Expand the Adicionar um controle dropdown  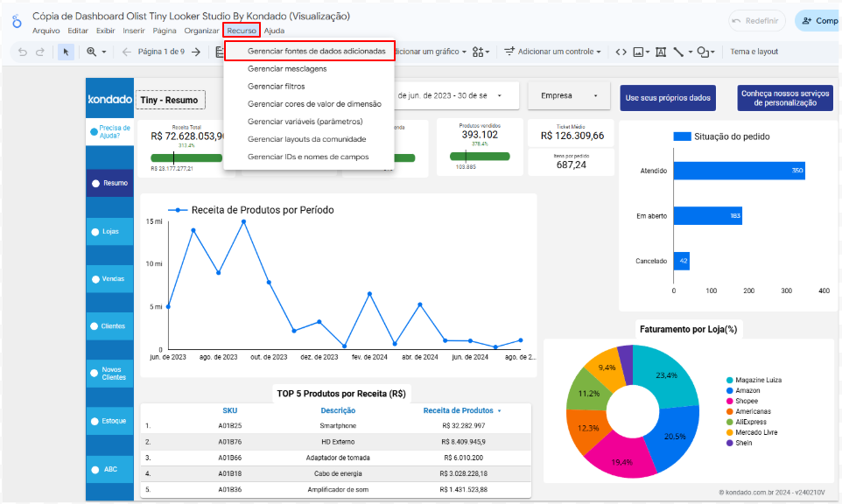(553, 52)
